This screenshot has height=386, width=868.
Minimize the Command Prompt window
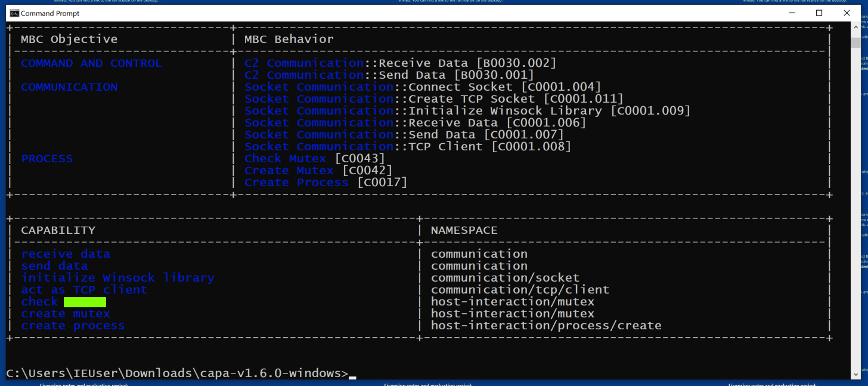point(792,13)
